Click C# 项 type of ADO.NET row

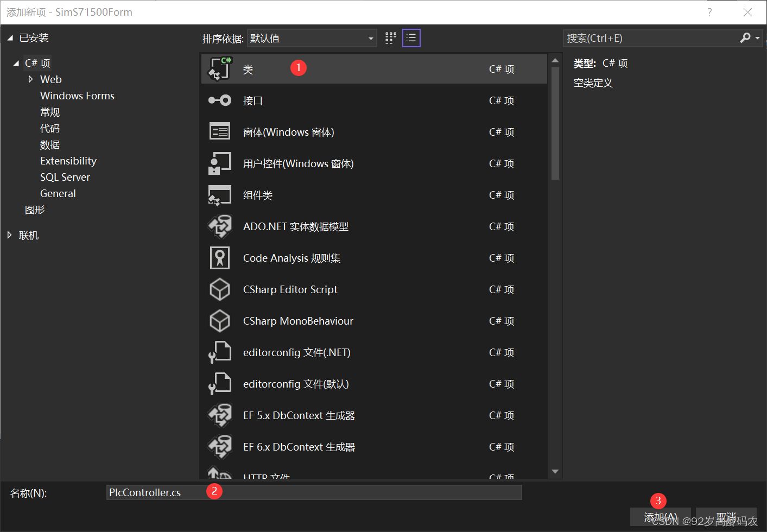(x=502, y=226)
